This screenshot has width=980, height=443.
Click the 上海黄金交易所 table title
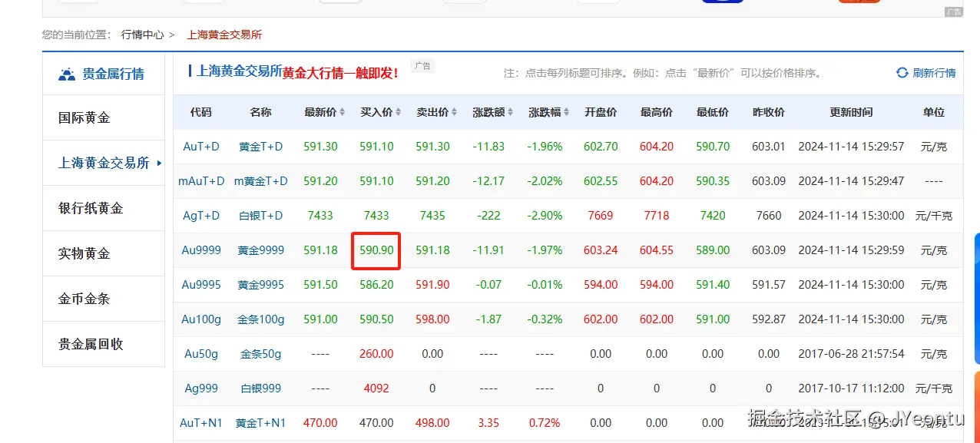[x=240, y=71]
